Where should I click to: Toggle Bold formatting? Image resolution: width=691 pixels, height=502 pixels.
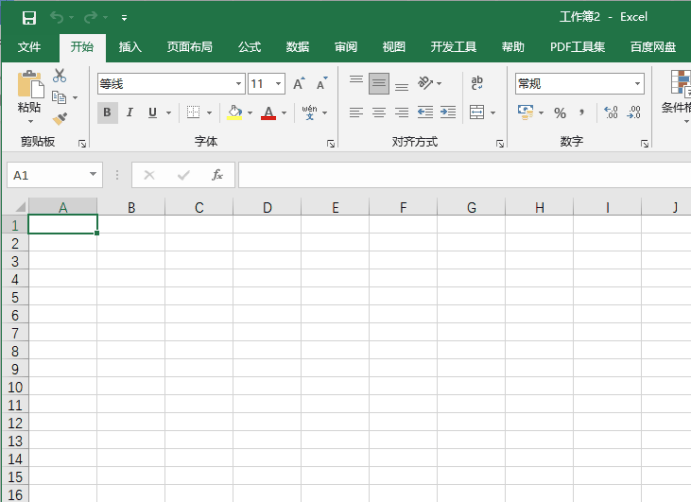coord(107,112)
